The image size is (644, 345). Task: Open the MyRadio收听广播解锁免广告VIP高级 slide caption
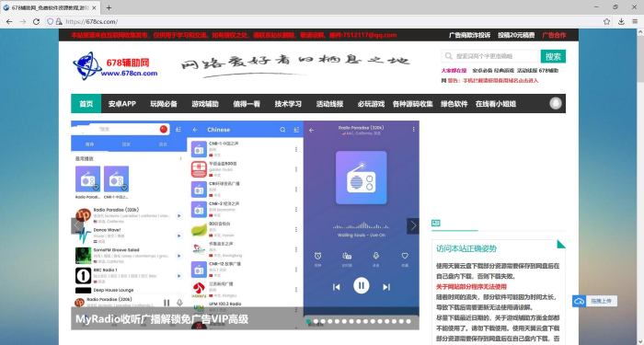[162, 319]
